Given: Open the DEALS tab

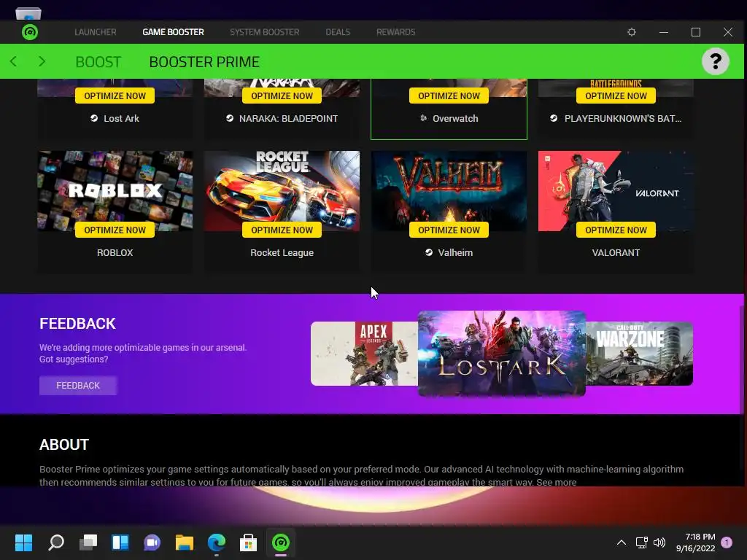Looking at the screenshot, I should [338, 32].
